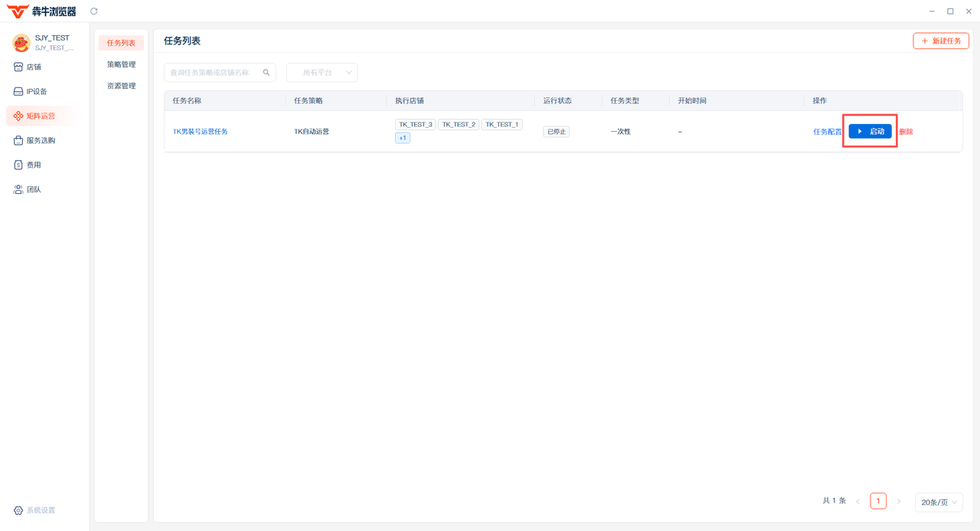Click the 新建任务 button
The width and height of the screenshot is (980, 531).
tap(941, 41)
